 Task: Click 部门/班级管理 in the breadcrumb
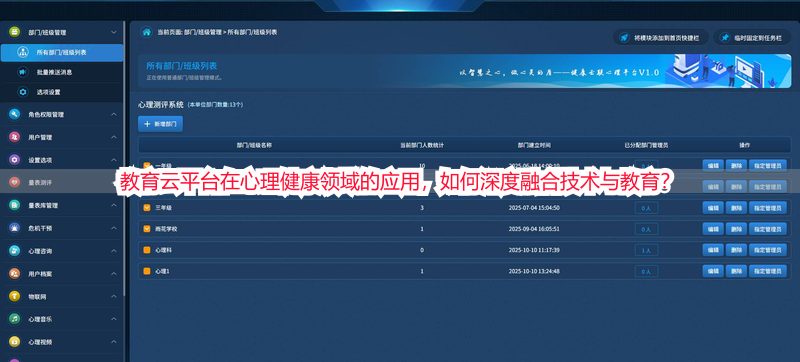click(203, 32)
